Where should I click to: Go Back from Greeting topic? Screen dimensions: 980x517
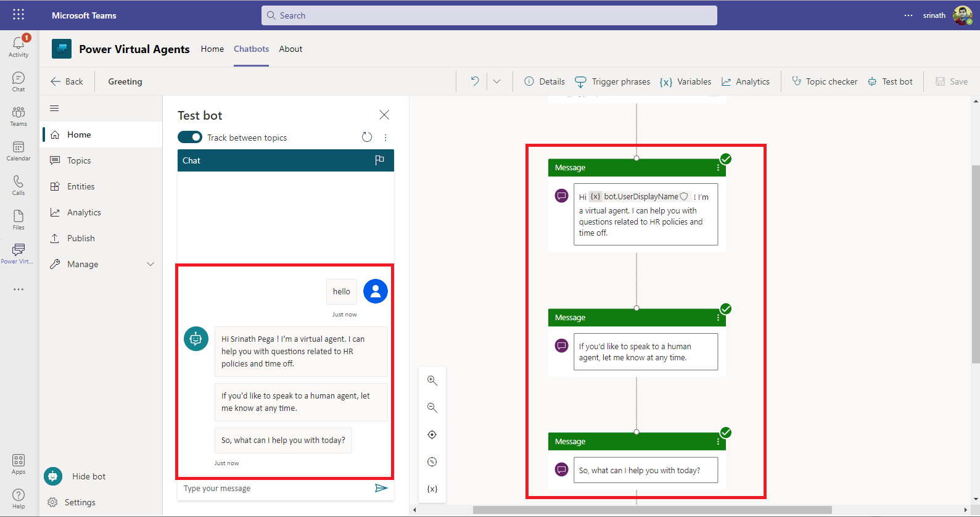pyautogui.click(x=67, y=81)
